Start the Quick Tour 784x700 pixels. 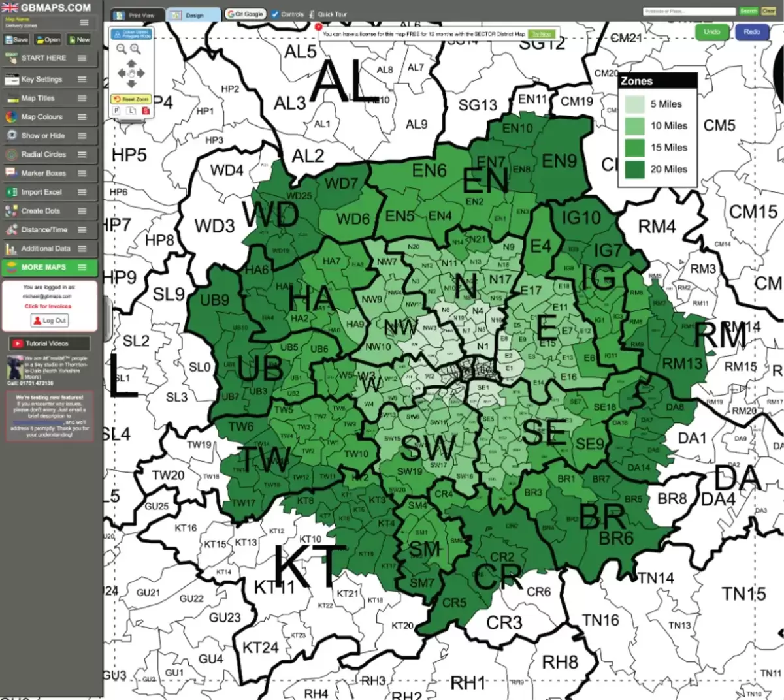point(329,14)
